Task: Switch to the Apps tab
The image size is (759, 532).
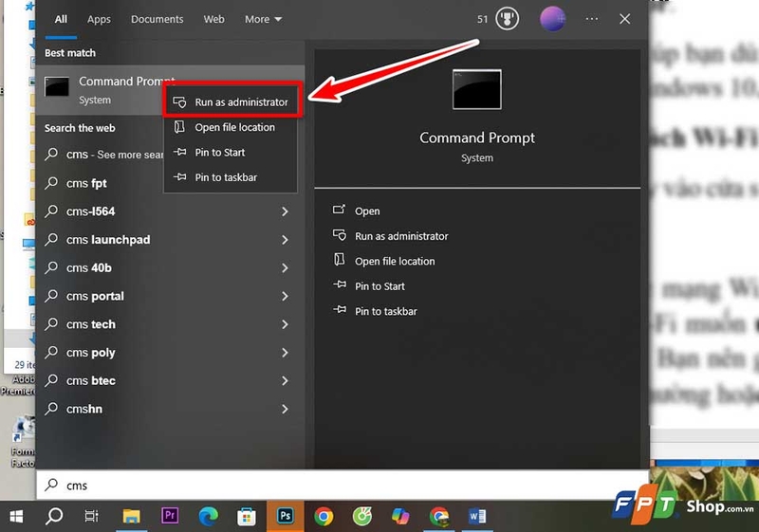Action: 99,19
